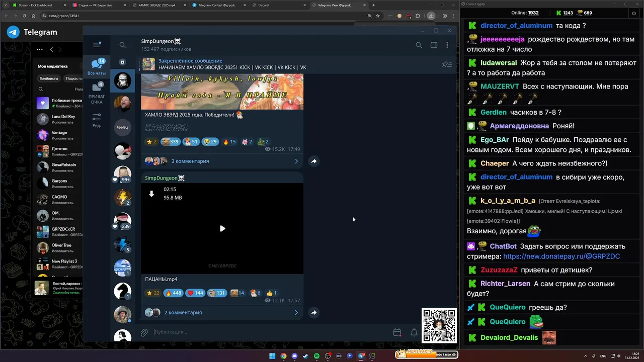
Task: Open Spotify from the taskbar
Action: (316, 356)
